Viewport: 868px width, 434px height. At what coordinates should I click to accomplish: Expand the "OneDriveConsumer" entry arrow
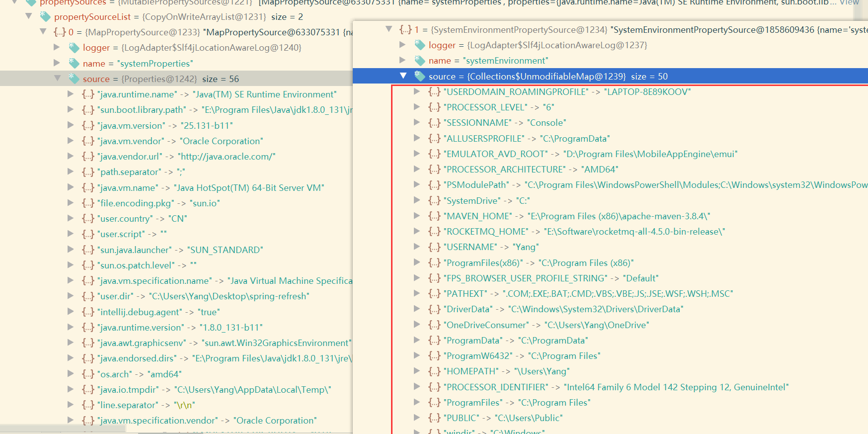[x=417, y=325]
